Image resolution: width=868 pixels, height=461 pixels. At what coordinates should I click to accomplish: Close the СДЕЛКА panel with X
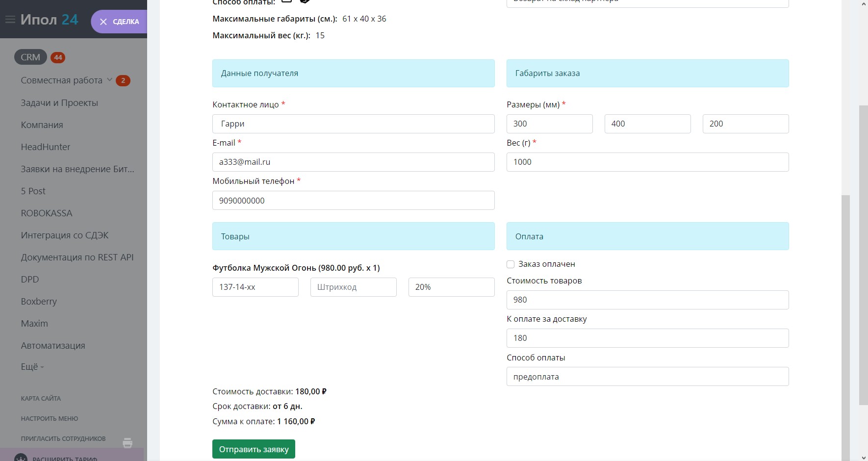(103, 22)
